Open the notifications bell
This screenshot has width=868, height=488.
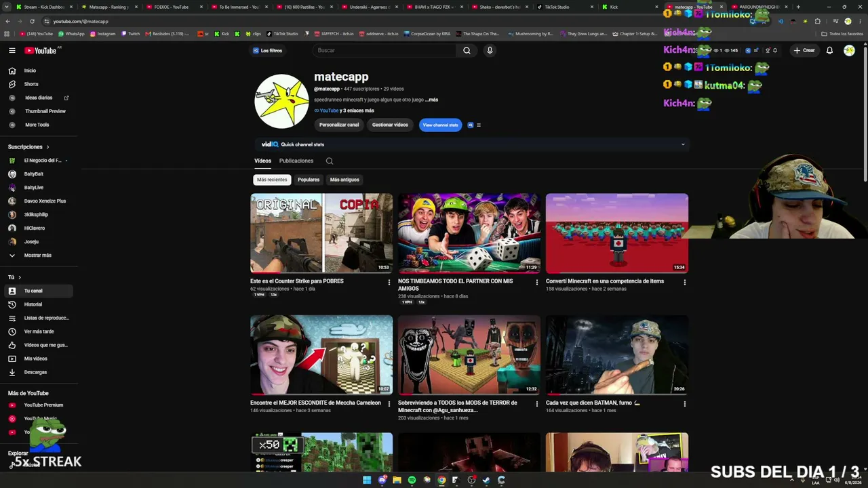pos(829,50)
